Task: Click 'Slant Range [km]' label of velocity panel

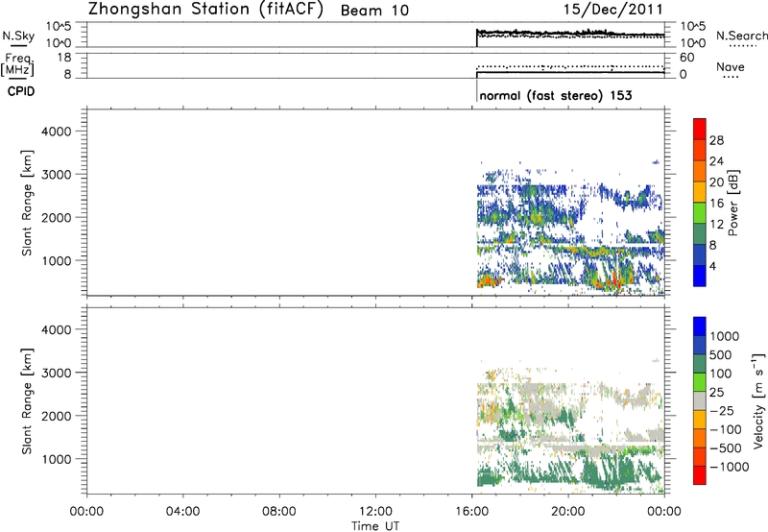Action: (x=27, y=401)
